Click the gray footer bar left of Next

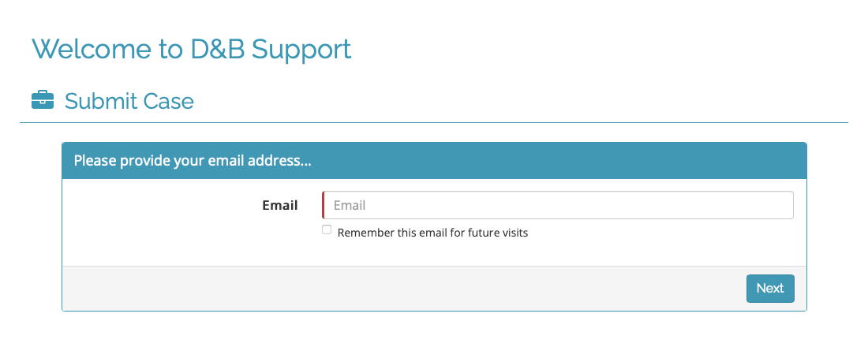pos(395,289)
